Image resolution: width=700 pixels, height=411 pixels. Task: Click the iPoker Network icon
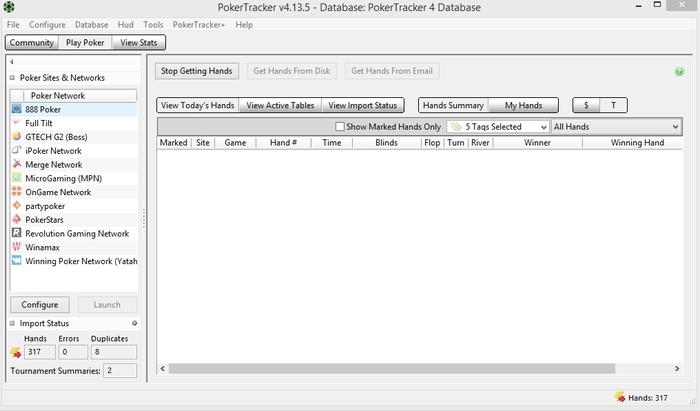(x=17, y=150)
